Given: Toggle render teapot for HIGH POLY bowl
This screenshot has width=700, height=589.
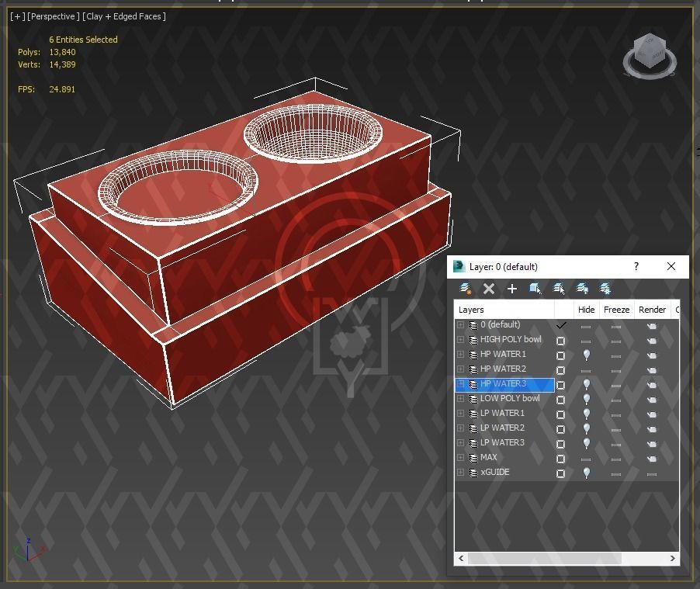Looking at the screenshot, I should (652, 341).
